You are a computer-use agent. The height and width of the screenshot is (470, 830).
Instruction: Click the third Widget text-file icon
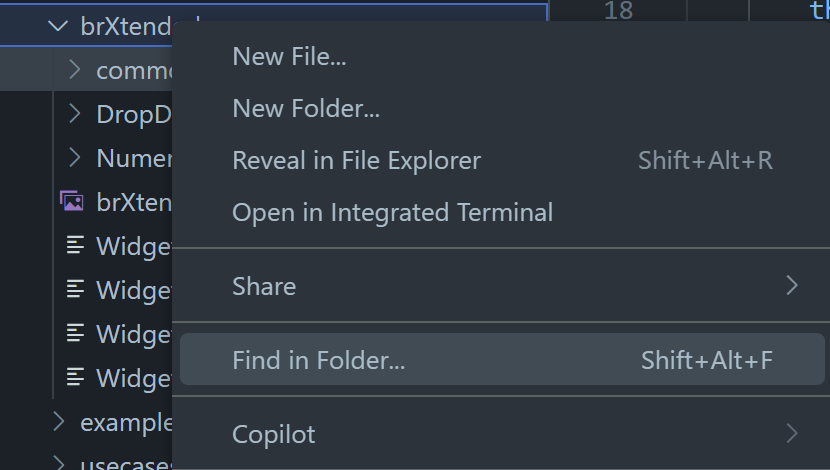(75, 333)
